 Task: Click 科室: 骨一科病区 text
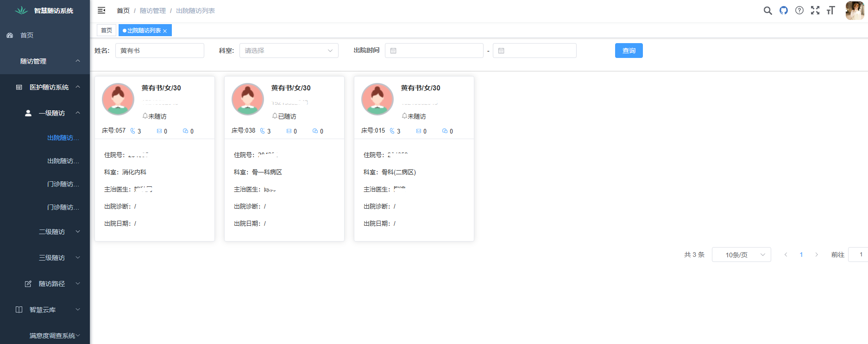(x=258, y=172)
